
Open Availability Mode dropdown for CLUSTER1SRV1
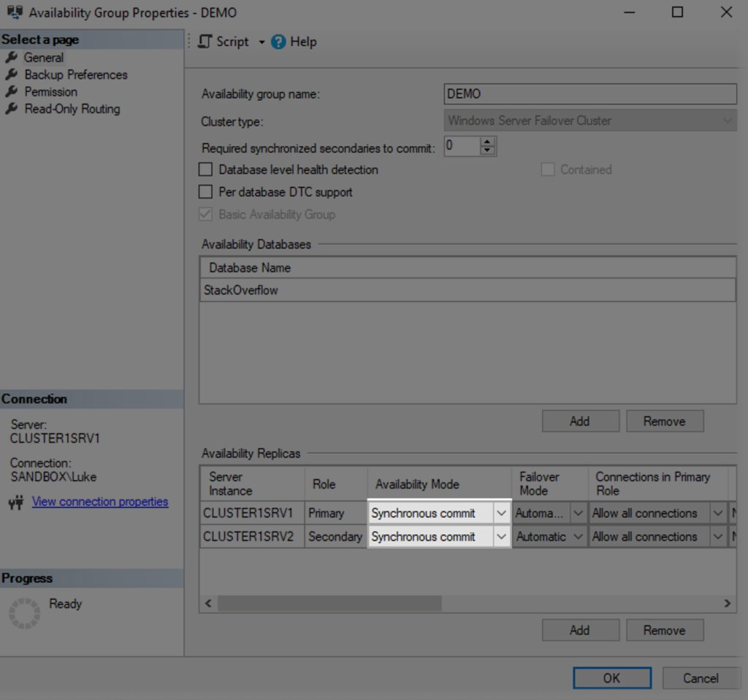coord(502,513)
